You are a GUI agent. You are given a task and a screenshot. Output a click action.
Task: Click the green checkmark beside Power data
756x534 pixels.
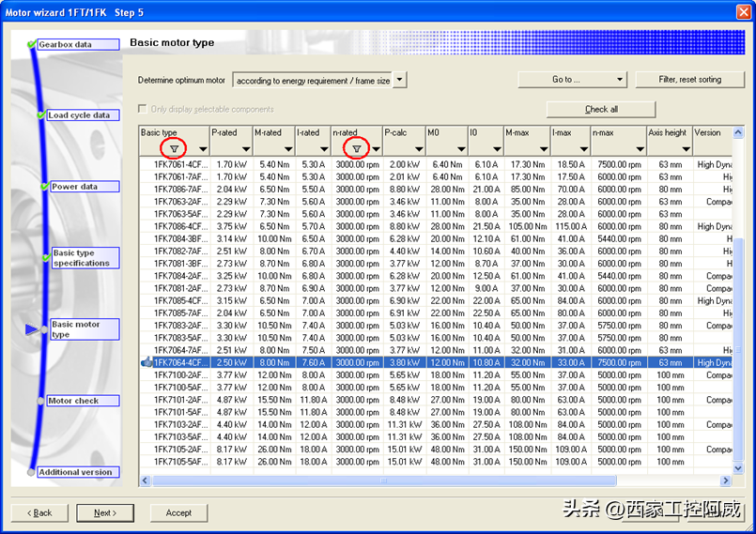pos(44,187)
